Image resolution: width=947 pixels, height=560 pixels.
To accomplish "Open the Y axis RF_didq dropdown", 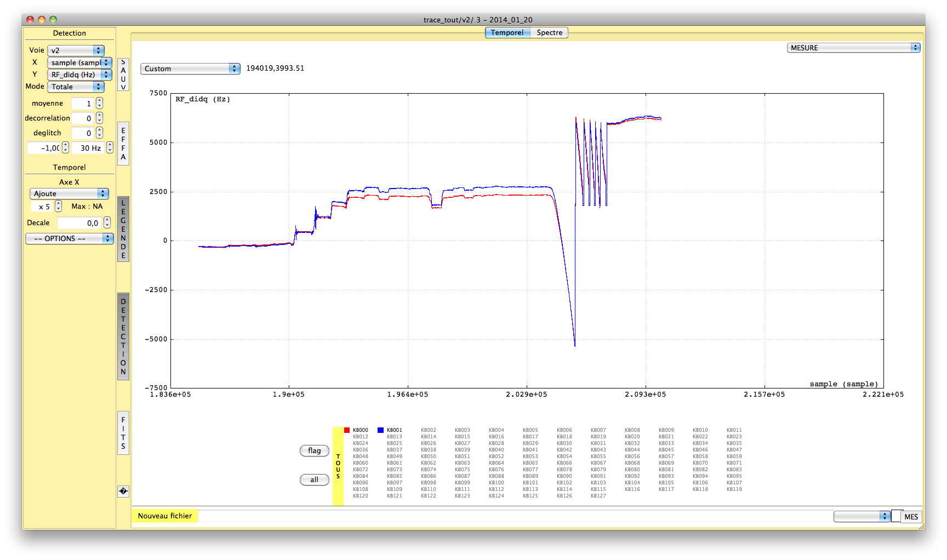I will [x=79, y=75].
